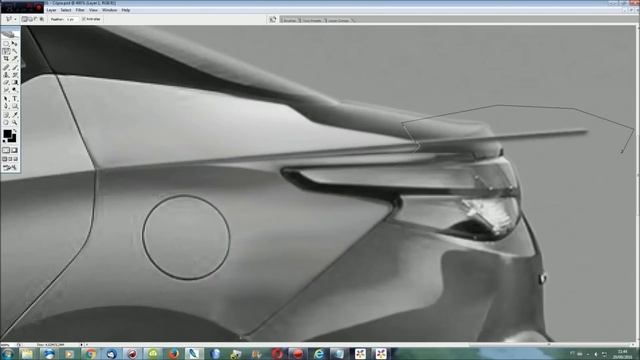Open the Tool Presets palette tab

click(312, 20)
